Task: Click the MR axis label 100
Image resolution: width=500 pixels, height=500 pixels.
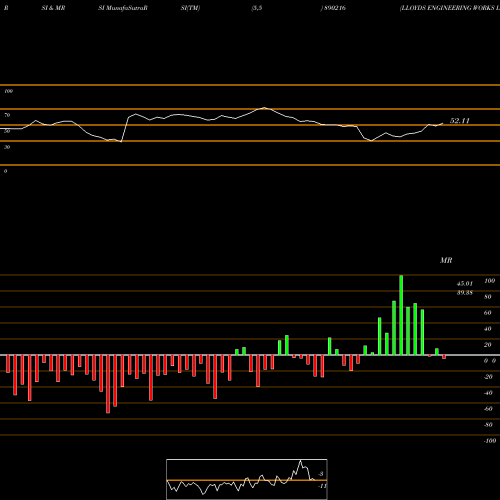Action: pos(490,281)
